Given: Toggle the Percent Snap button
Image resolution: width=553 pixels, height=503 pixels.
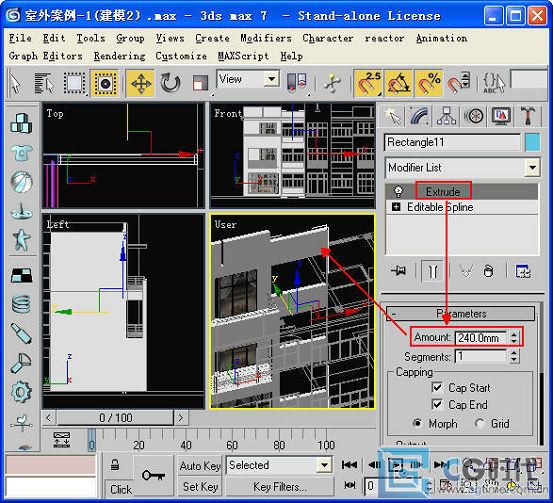Looking at the screenshot, I should coord(429,84).
